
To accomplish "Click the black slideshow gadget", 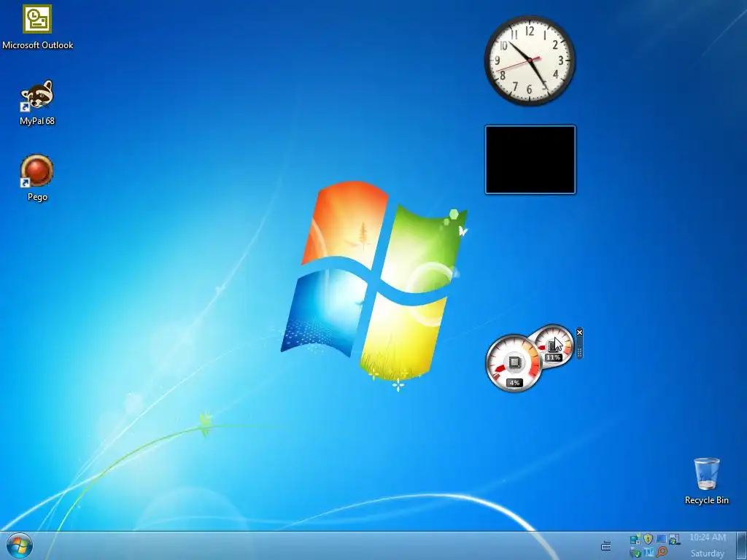I will coord(530,160).
